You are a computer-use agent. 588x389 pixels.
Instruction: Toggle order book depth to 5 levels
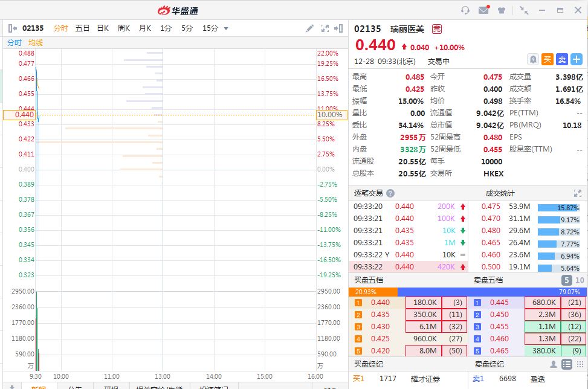tap(566, 280)
